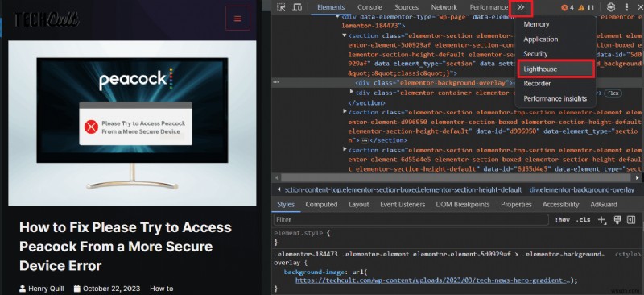Select Application from the overflow menu

pyautogui.click(x=540, y=39)
